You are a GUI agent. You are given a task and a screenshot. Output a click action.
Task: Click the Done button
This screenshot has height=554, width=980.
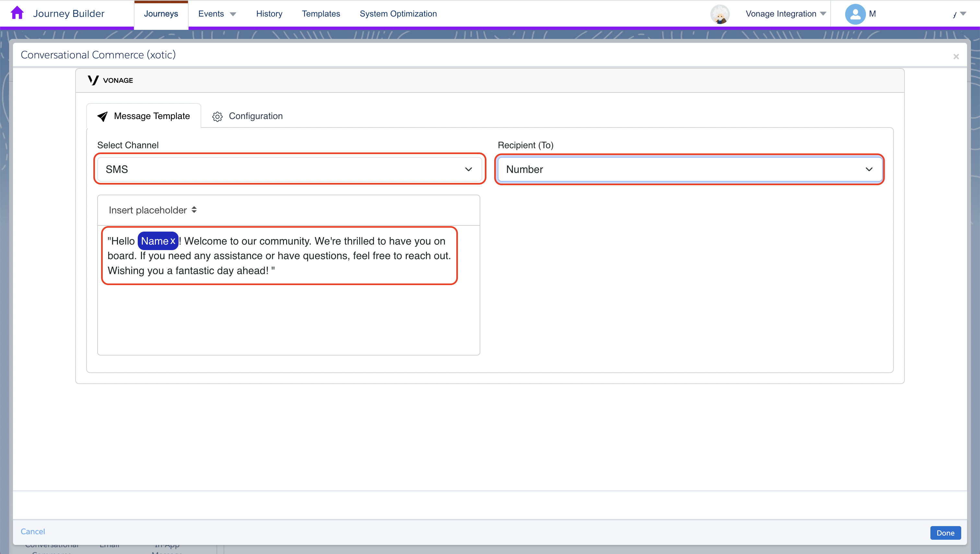945,533
